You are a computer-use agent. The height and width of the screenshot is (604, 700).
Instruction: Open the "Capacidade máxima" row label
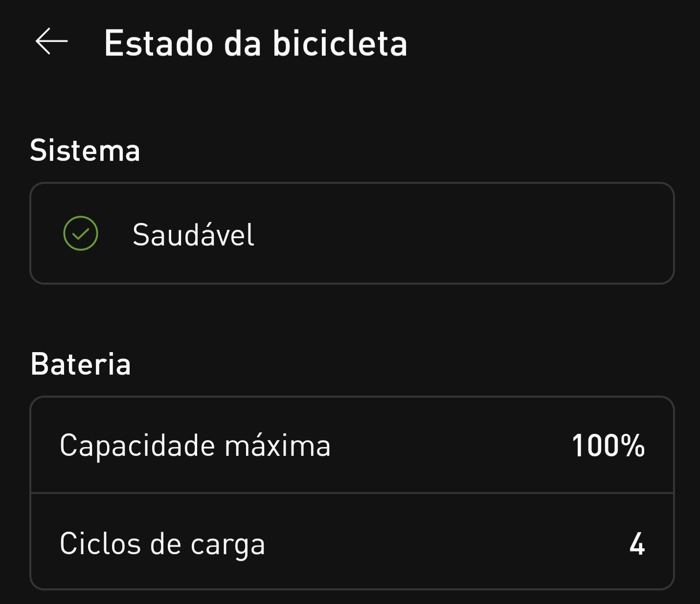(x=195, y=446)
